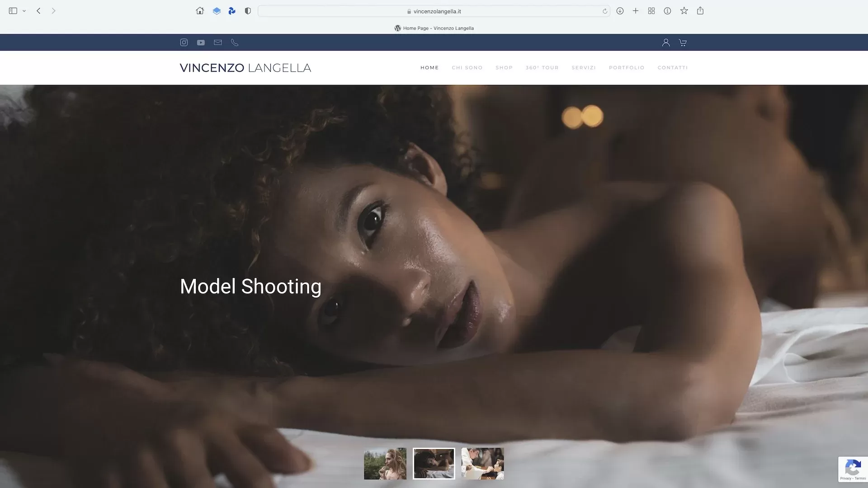The image size is (868, 488).
Task: Open the Safari downloads icon
Action: click(x=620, y=11)
